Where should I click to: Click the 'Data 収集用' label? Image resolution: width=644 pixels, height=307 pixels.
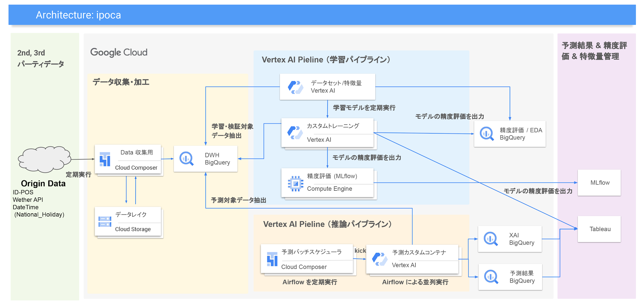click(x=137, y=152)
